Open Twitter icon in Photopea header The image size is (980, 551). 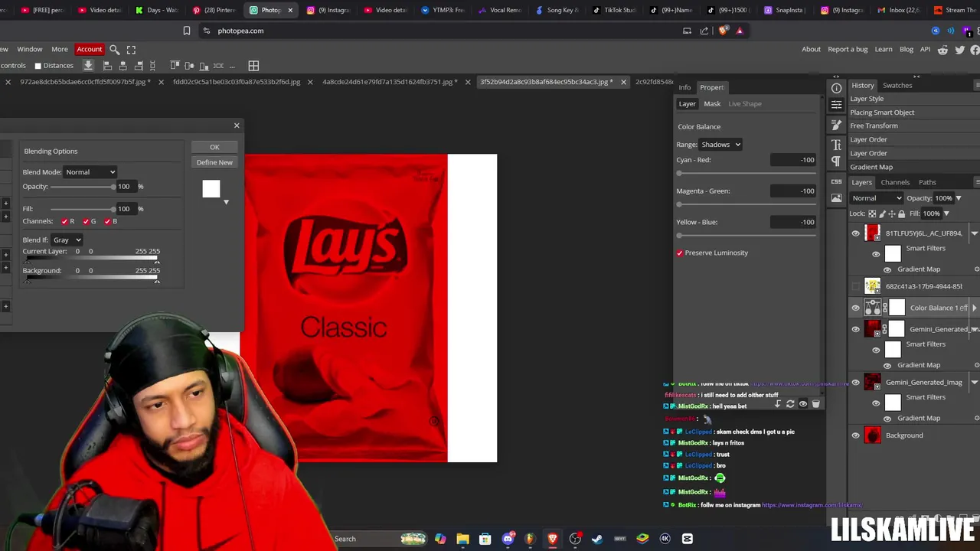tap(959, 50)
